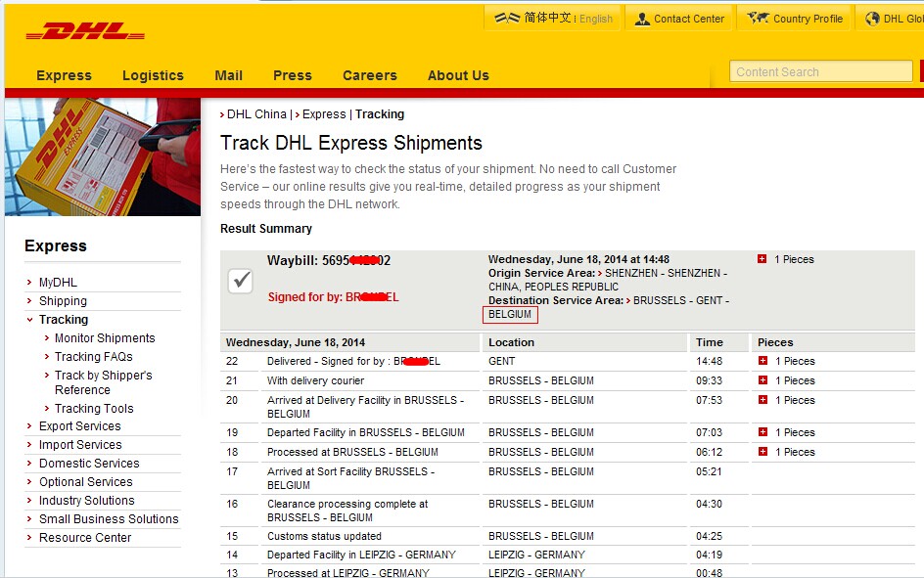Open Optional Services in sidebar
This screenshot has width=924, height=578.
tap(86, 482)
